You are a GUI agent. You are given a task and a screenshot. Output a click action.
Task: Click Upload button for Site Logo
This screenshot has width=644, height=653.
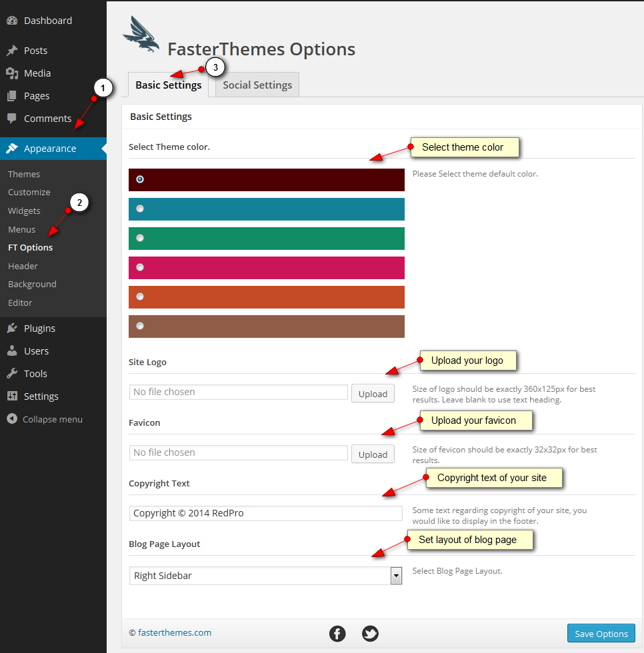click(373, 394)
